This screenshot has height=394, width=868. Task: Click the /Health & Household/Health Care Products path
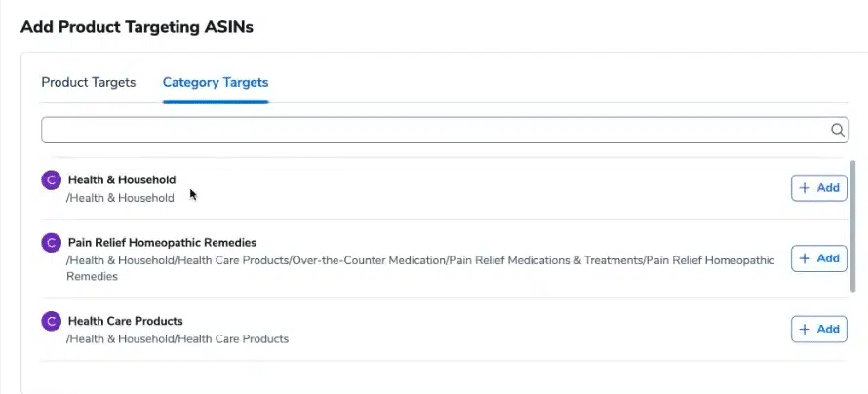coord(177,339)
